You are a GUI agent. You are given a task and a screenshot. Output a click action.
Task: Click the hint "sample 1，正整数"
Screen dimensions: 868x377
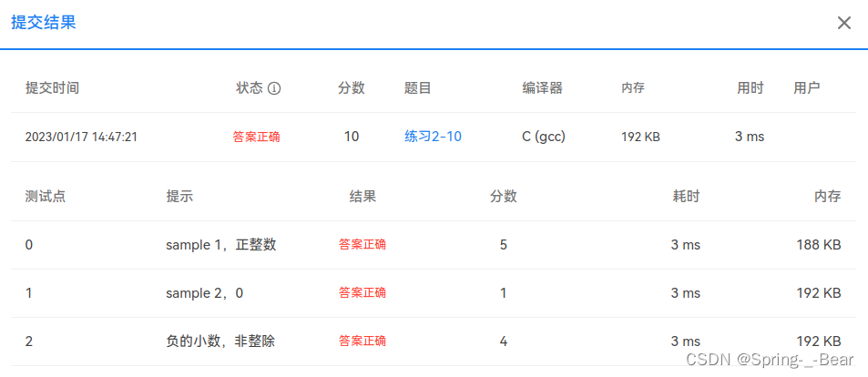point(221,245)
